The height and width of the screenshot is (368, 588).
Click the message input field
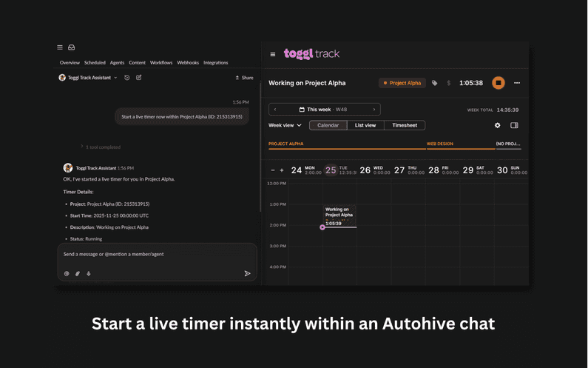[157, 255]
